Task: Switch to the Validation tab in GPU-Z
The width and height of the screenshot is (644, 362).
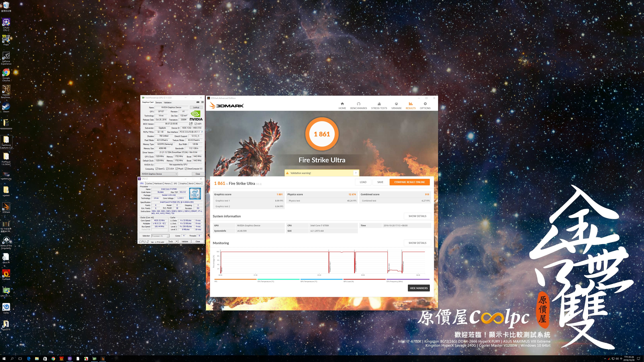Action: tap(168, 102)
